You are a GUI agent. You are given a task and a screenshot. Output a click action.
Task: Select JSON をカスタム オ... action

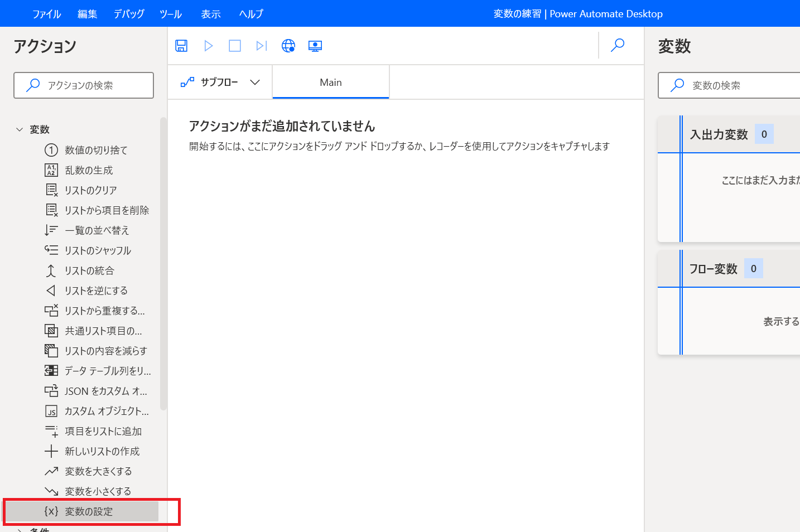click(96, 391)
